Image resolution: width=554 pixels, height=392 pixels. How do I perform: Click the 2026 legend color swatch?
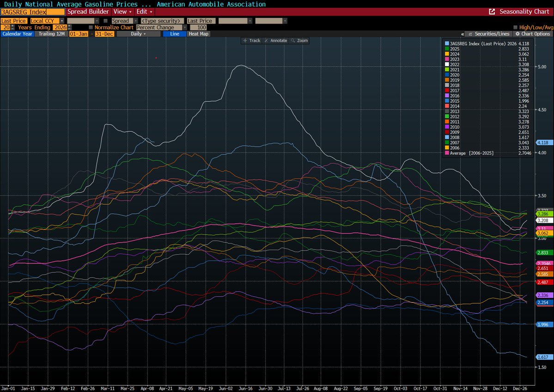[447, 44]
